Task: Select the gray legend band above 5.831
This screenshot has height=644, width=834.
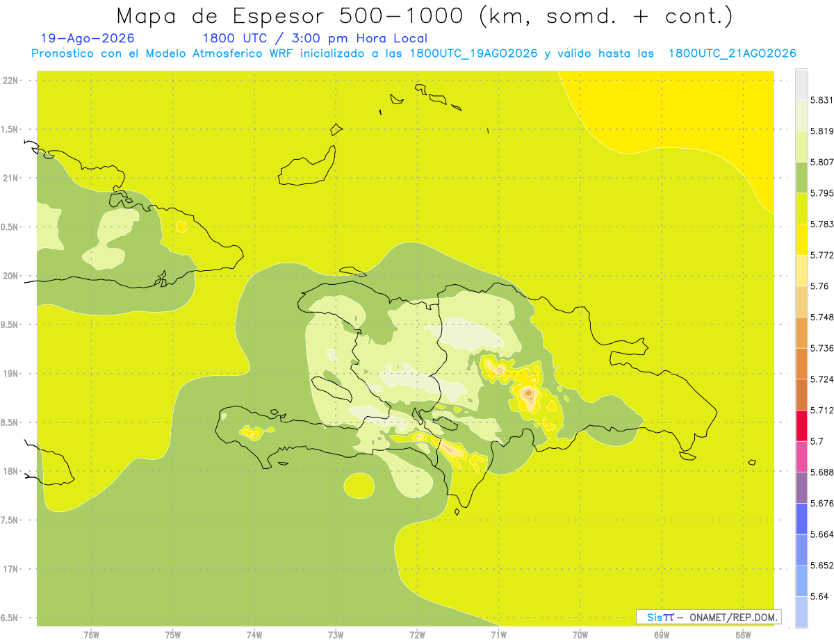Action: click(x=801, y=84)
